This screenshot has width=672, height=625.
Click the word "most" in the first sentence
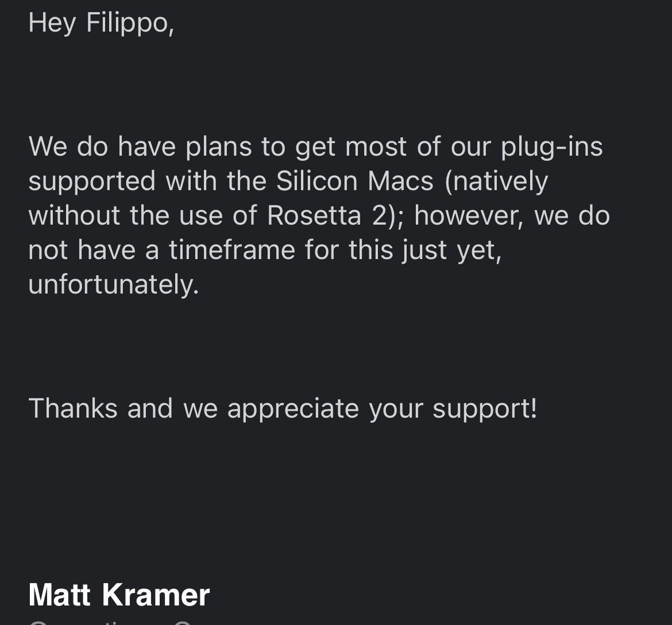[376, 147]
